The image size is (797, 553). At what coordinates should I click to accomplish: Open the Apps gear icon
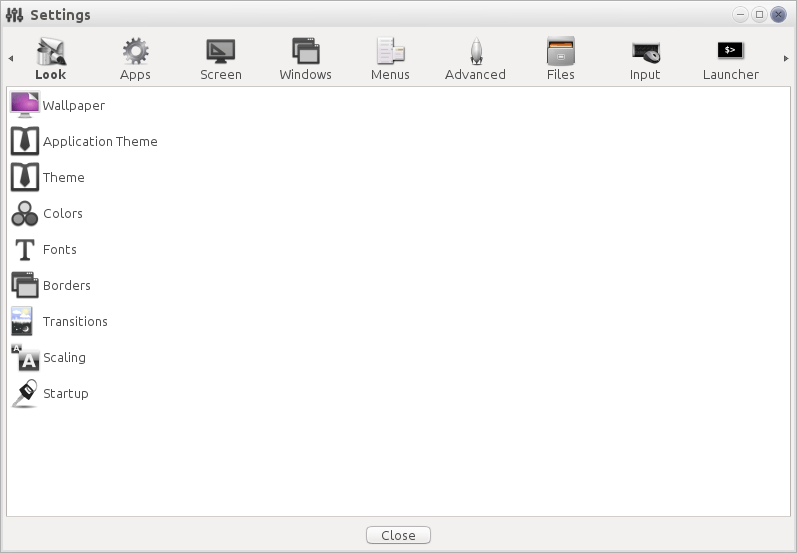coord(135,51)
